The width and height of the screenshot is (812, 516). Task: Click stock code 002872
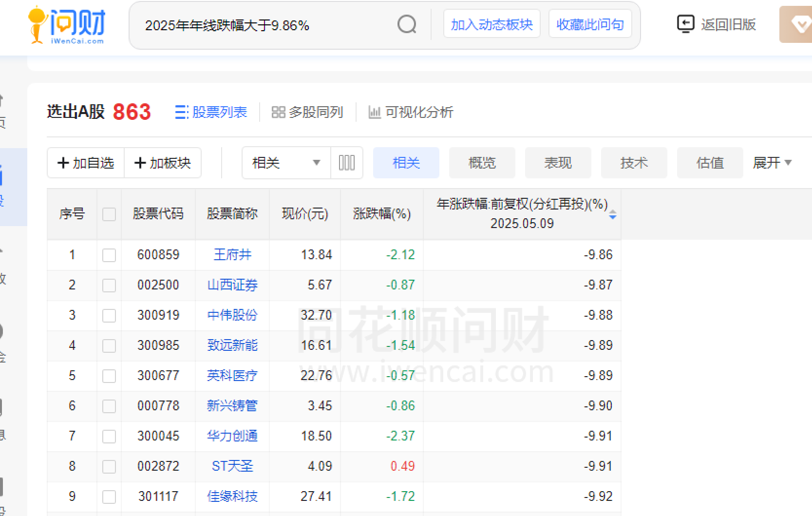tap(158, 466)
